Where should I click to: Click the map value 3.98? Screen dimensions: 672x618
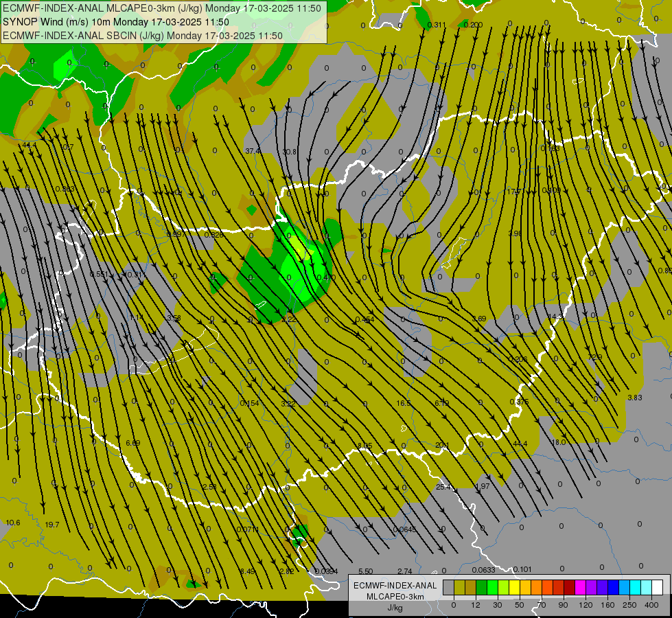click(x=515, y=233)
